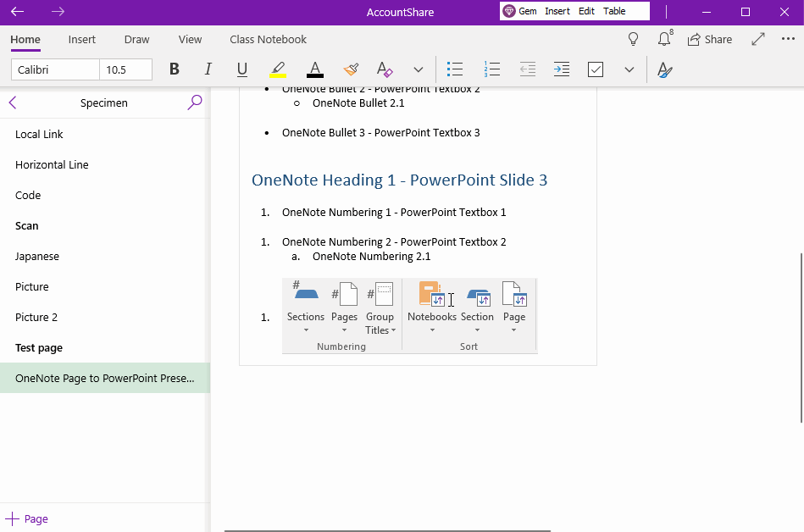
Task: Select the format painter brush icon
Action: pyautogui.click(x=351, y=69)
